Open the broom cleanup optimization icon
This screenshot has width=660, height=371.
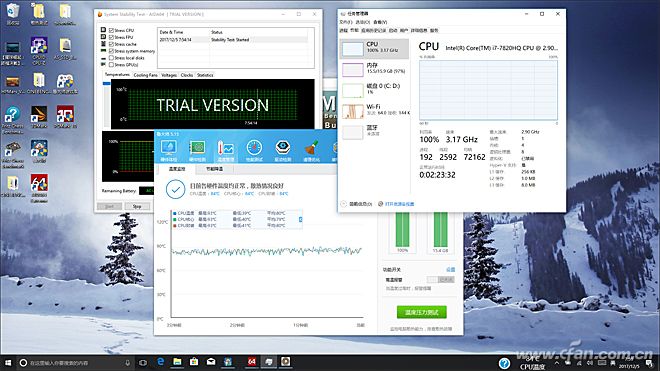coord(311,151)
